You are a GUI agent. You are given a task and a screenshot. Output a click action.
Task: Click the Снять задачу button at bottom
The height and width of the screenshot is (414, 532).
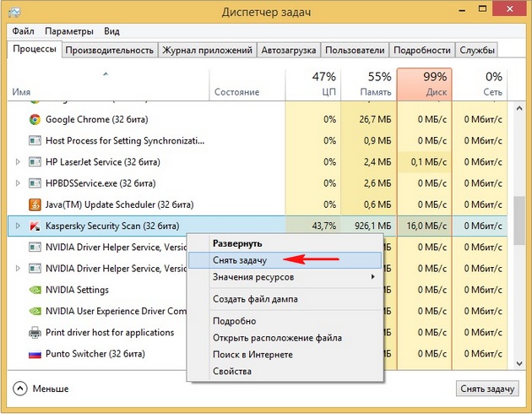pos(487,389)
